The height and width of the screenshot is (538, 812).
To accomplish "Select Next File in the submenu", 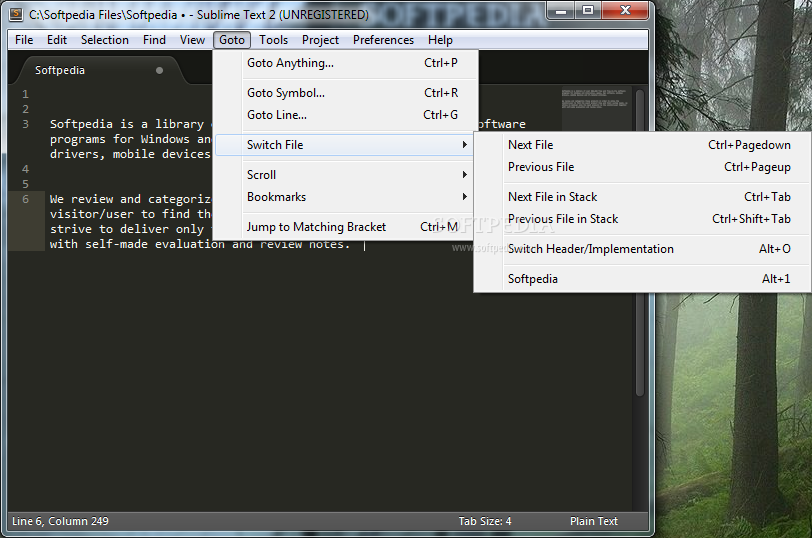I will point(643,145).
